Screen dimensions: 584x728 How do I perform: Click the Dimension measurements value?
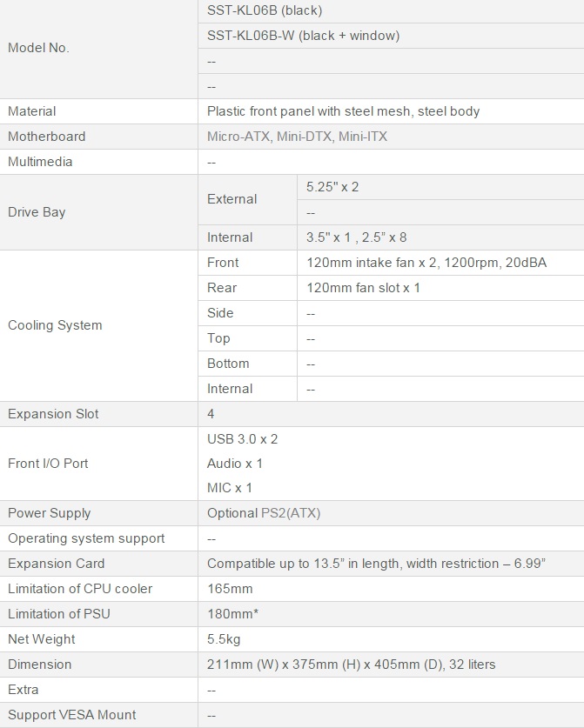351,665
